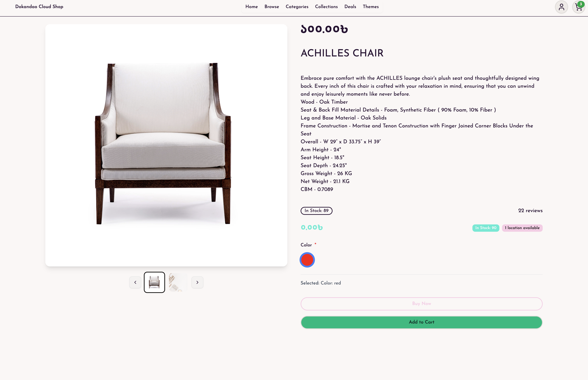Select the red color swatch
Screen dimensions: 588x380
(x=307, y=260)
